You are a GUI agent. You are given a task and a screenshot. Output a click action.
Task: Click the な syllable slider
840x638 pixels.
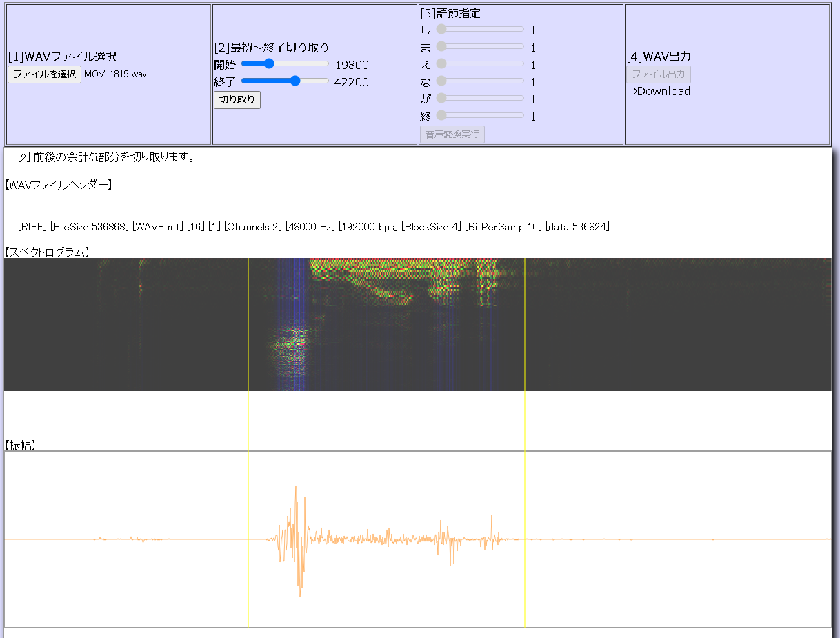point(479,81)
